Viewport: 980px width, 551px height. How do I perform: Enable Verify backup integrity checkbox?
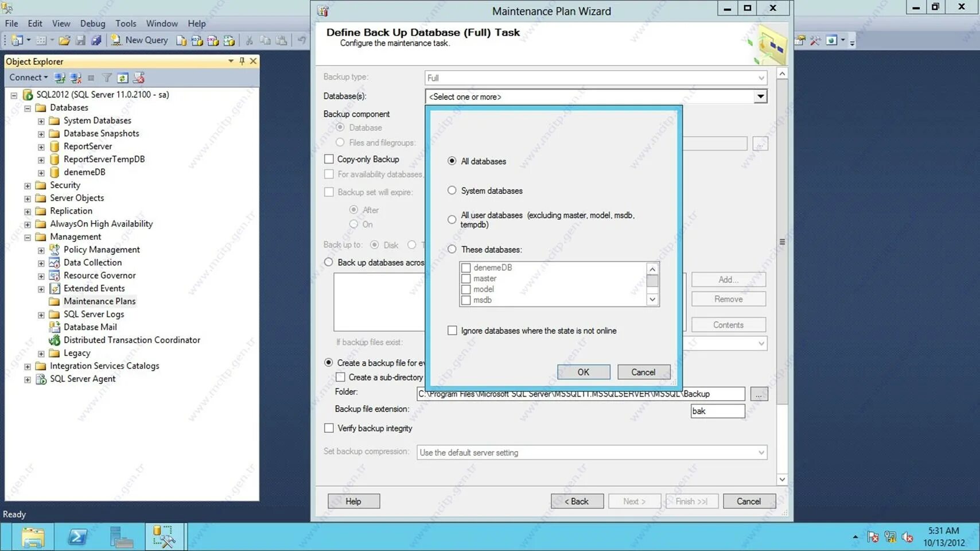pyautogui.click(x=329, y=428)
